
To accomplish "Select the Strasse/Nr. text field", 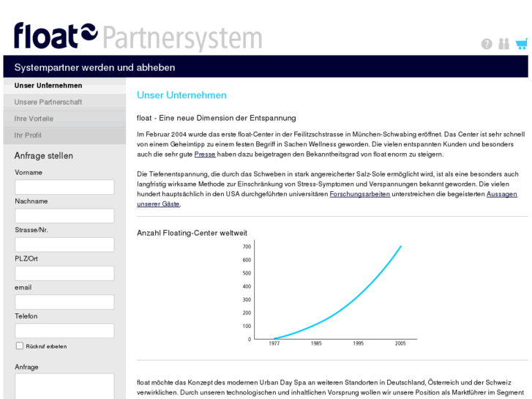I will [x=64, y=245].
